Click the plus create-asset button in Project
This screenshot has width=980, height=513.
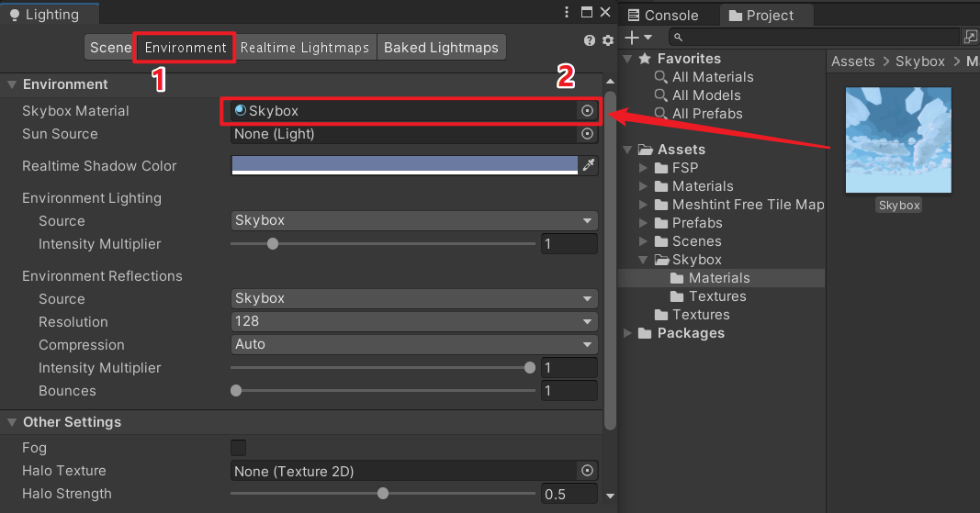tap(632, 38)
